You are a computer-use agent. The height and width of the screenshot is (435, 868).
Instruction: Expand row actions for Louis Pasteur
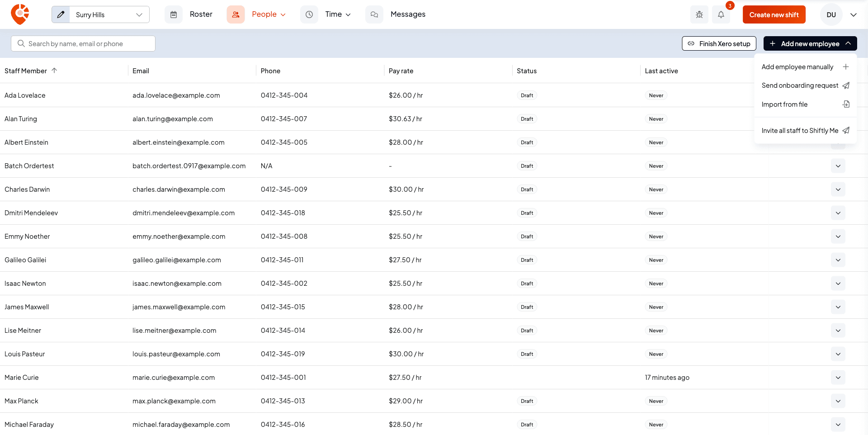coord(838,354)
